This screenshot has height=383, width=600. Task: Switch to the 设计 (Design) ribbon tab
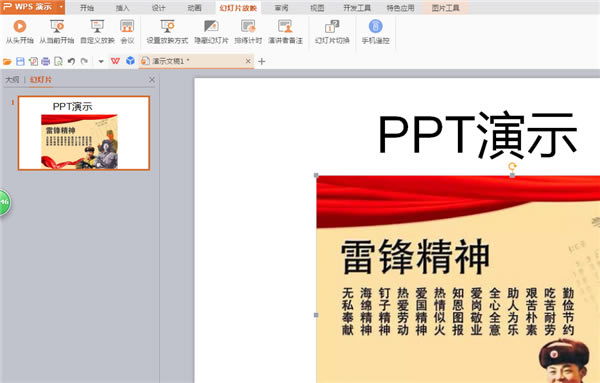pyautogui.click(x=158, y=8)
